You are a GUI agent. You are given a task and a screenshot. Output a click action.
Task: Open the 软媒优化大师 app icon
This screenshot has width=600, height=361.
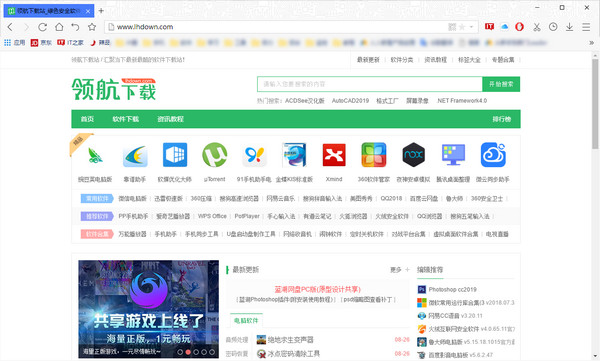coord(175,155)
